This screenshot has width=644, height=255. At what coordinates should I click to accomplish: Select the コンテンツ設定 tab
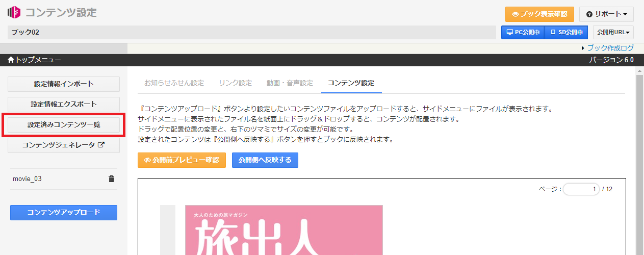[351, 83]
